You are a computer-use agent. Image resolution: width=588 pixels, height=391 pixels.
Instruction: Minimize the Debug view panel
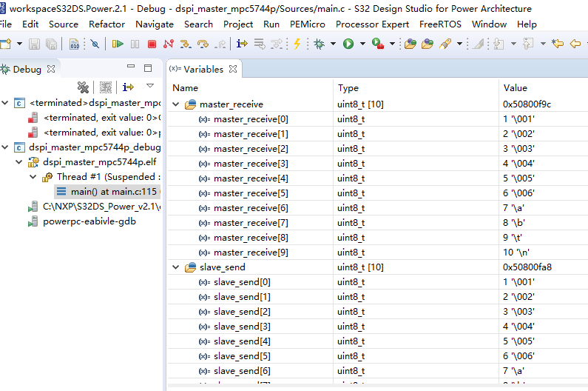(131, 66)
